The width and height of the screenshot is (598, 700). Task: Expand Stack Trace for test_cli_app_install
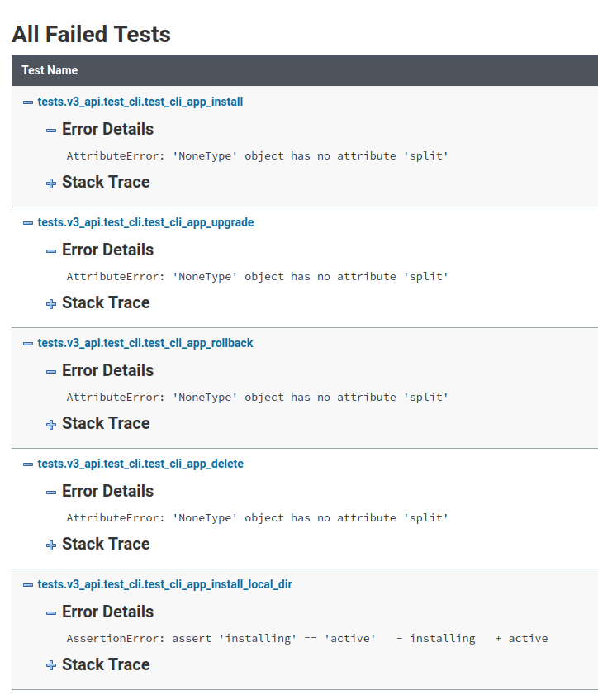[x=51, y=183]
